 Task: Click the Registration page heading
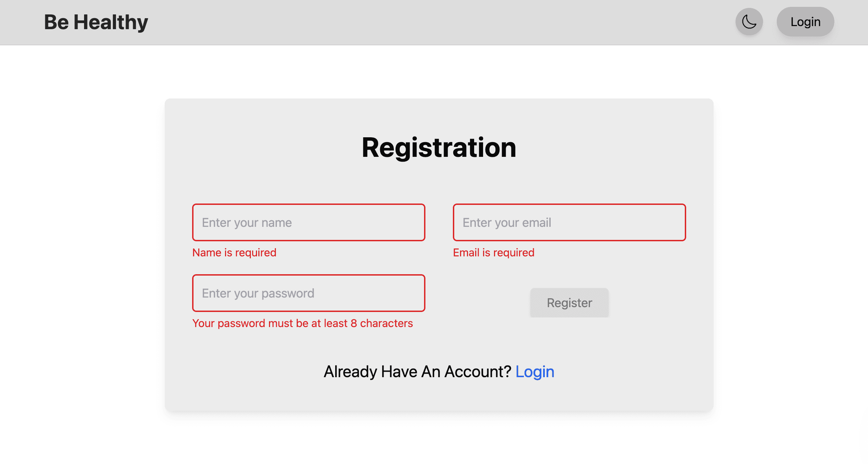[x=438, y=147]
